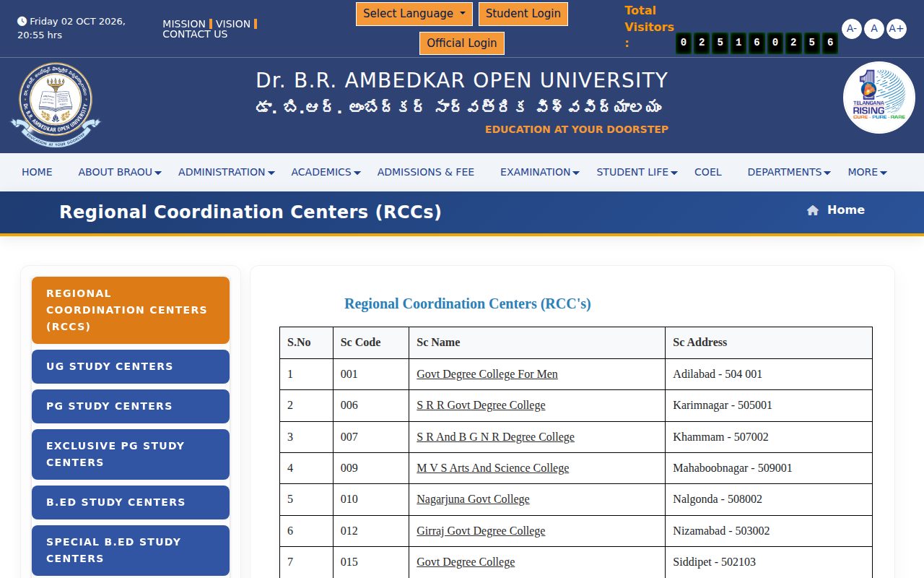The height and width of the screenshot is (578, 924).
Task: Click the Telangana Rising logo
Action: (x=879, y=98)
